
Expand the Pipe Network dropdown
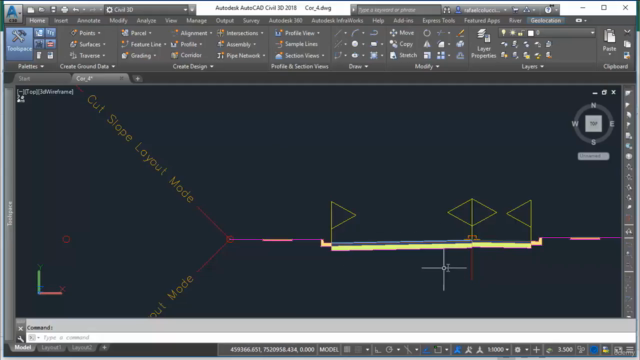point(264,56)
